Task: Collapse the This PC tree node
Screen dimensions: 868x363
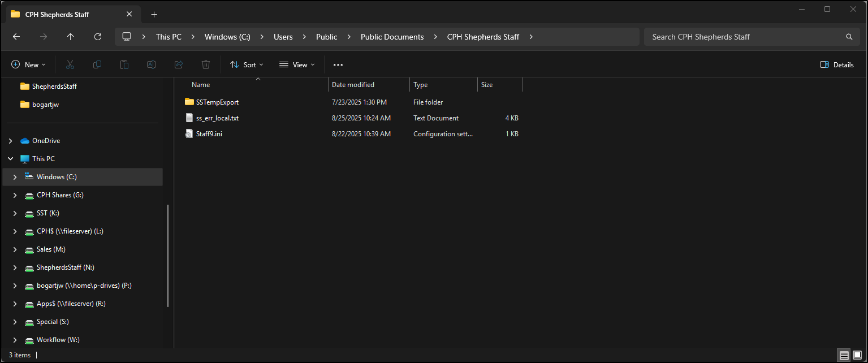Action: (x=11, y=159)
